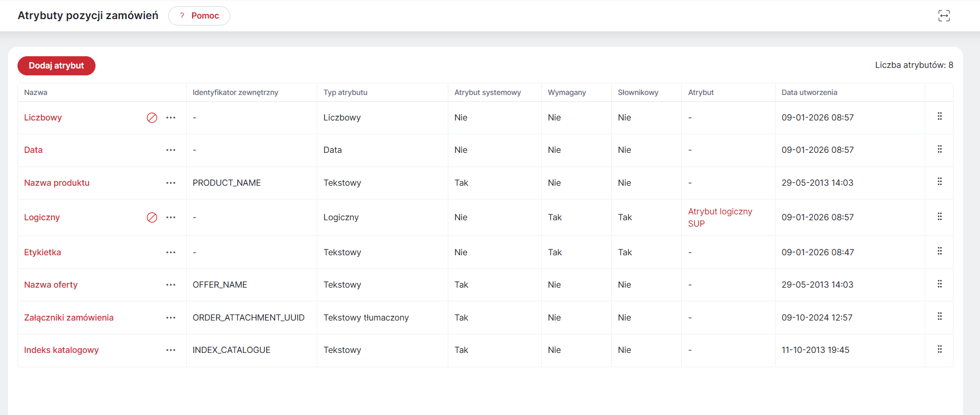The image size is (980, 415).
Task: Open Atrybut logiczny SUP link
Action: click(x=720, y=218)
